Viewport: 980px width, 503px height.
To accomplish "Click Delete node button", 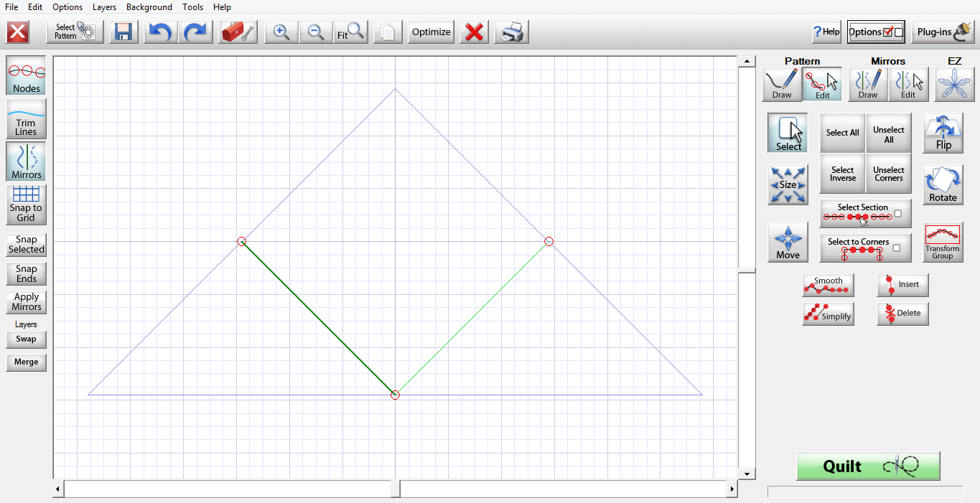I will [x=902, y=314].
